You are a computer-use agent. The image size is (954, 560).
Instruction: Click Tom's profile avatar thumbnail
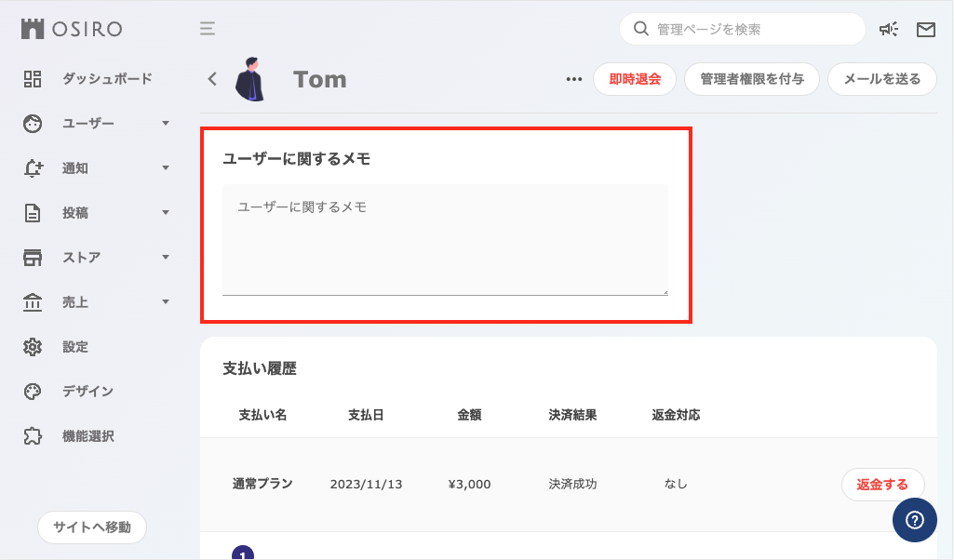249,79
